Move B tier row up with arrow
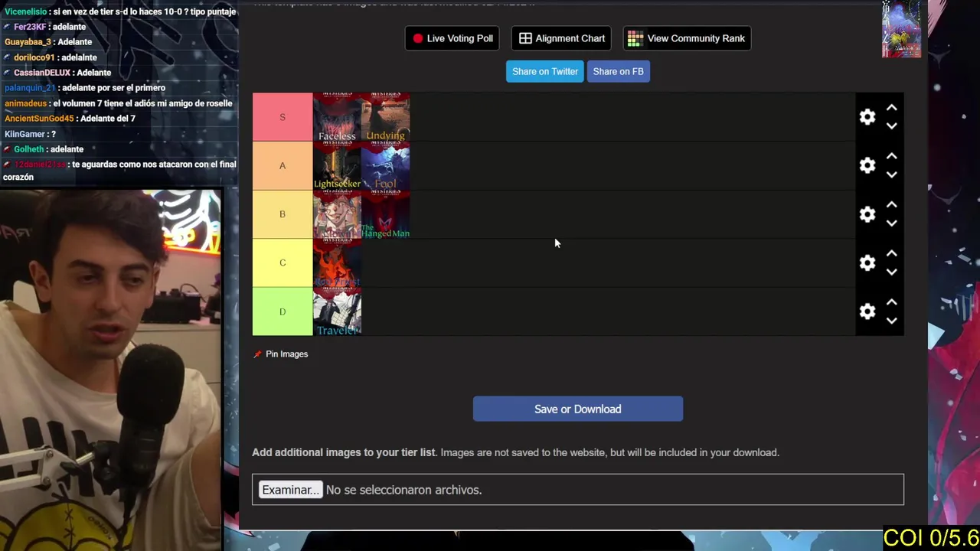This screenshot has height=551, width=980. tap(891, 205)
